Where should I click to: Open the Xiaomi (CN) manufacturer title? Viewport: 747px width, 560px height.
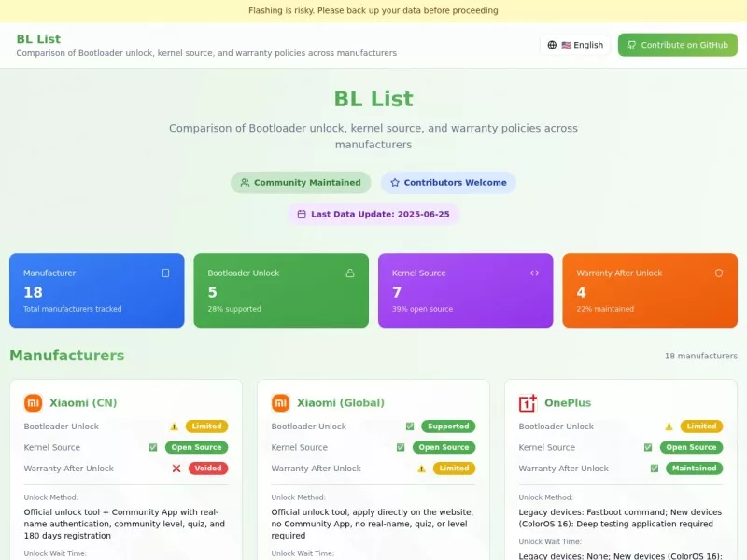pyautogui.click(x=83, y=403)
